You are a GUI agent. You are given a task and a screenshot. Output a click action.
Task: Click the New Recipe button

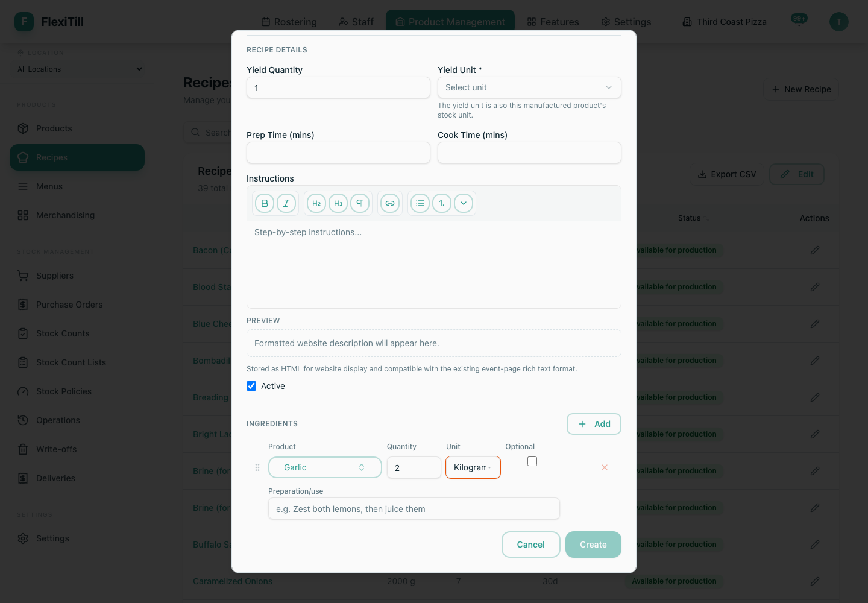801,89
